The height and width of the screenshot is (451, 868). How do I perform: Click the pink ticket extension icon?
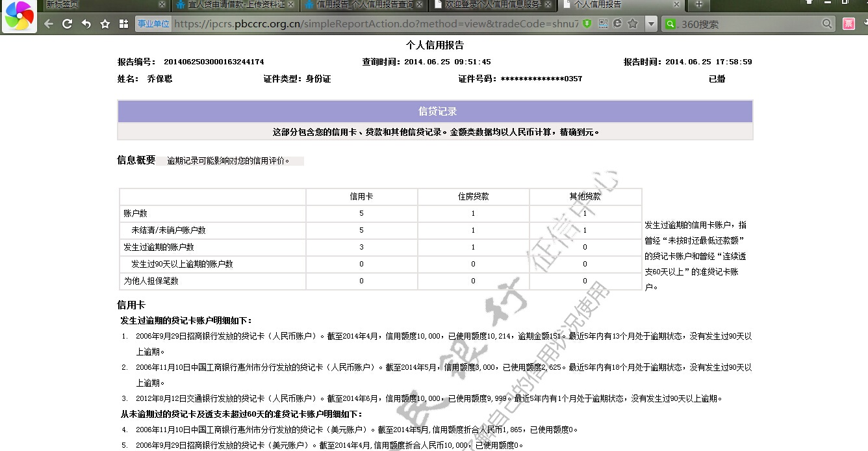(849, 24)
